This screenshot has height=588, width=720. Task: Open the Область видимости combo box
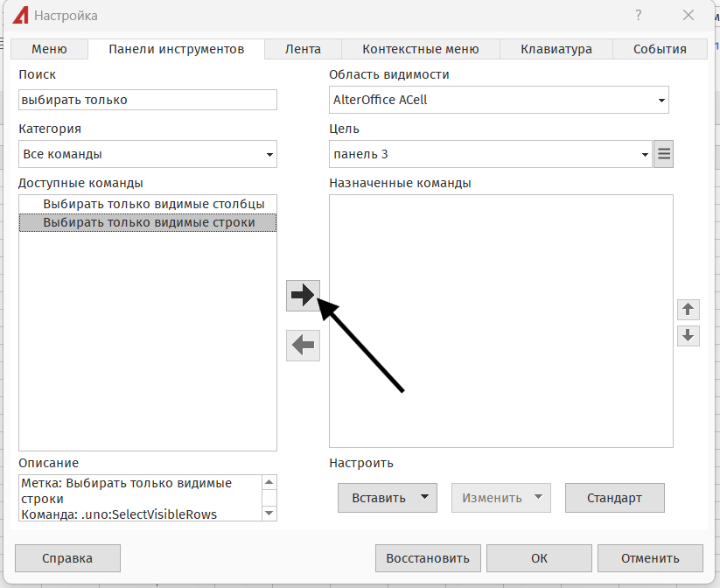pyautogui.click(x=499, y=100)
